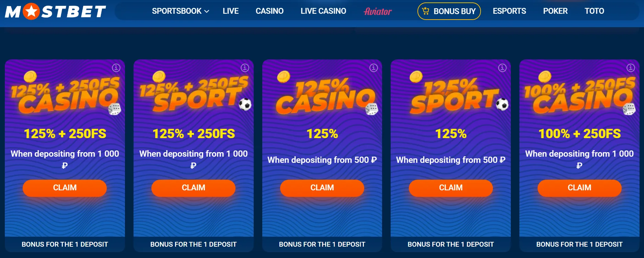
Task: Open info icon on 125% Sport card
Action: (502, 68)
